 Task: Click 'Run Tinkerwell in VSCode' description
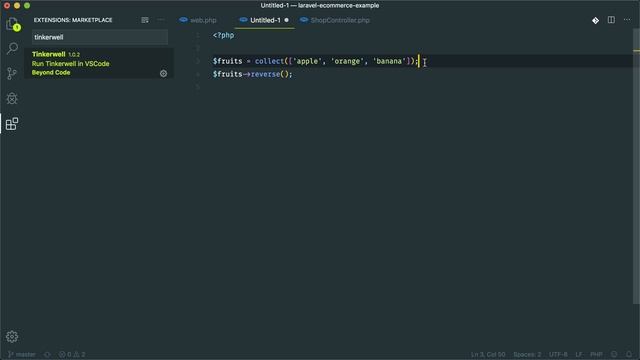[71, 64]
